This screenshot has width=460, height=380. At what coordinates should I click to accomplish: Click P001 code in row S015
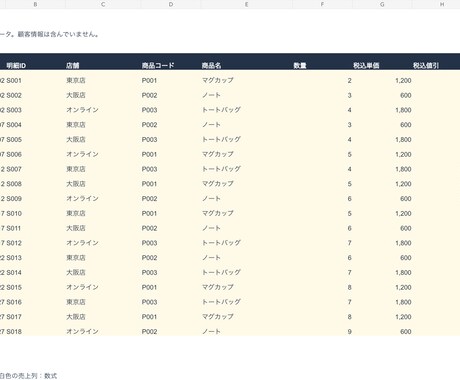(149, 287)
